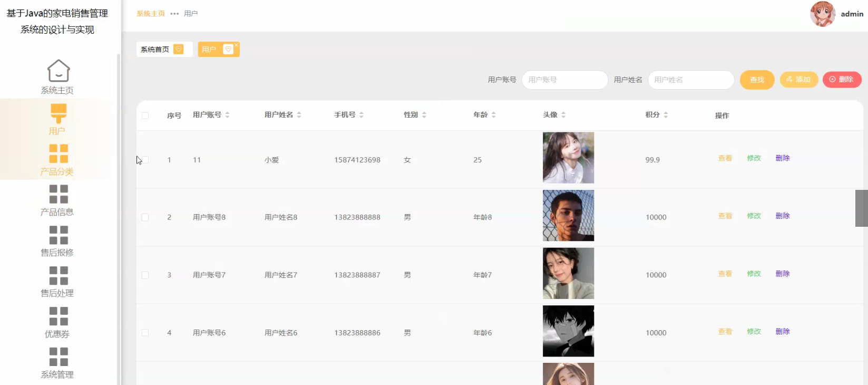Open the 优惠券 grid icon

(x=58, y=316)
